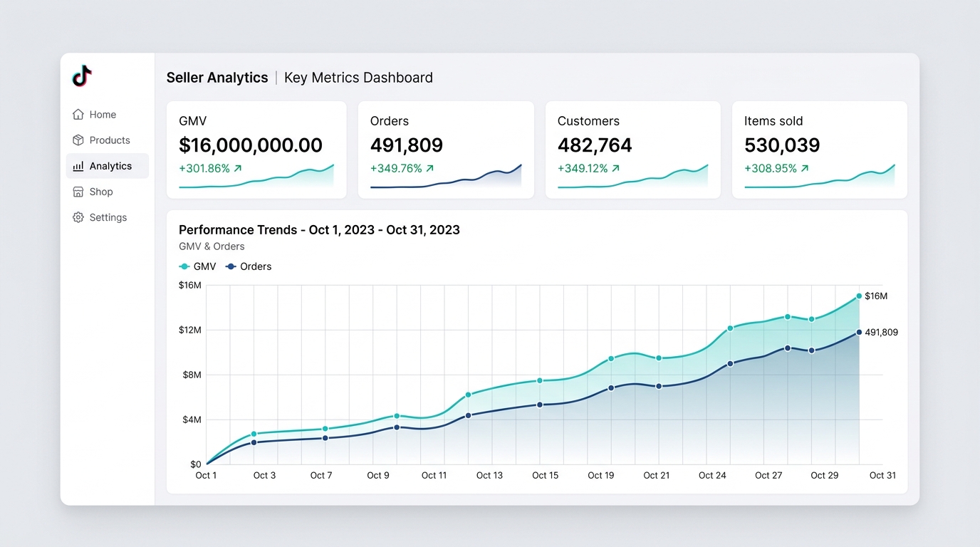Screen dimensions: 980x547
Task: Click the +308.95% change figure
Action: click(771, 169)
